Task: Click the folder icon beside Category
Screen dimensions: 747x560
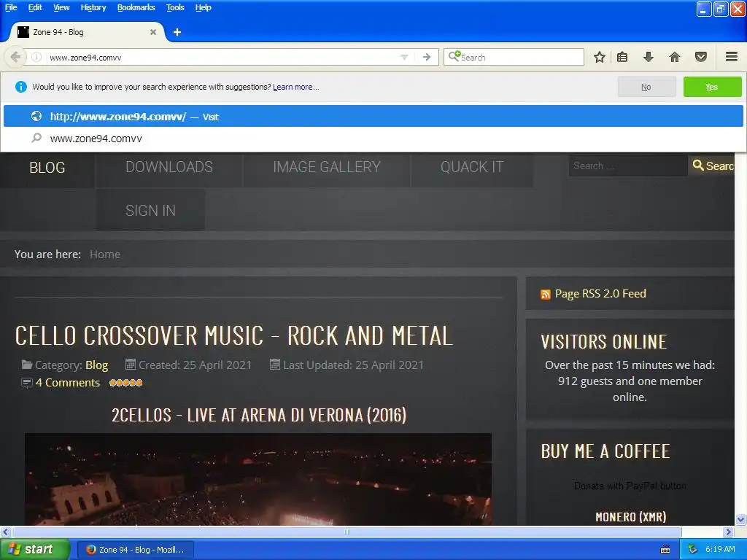Action: point(27,365)
